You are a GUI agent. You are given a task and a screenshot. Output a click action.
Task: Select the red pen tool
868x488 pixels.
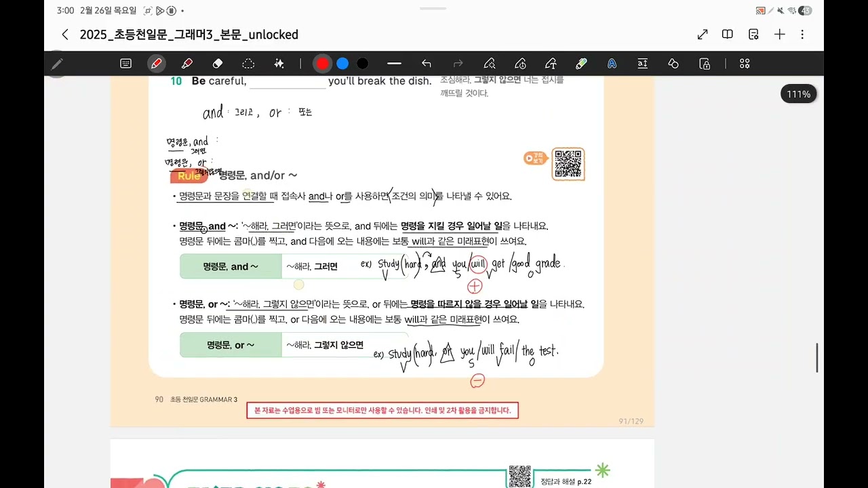[156, 63]
